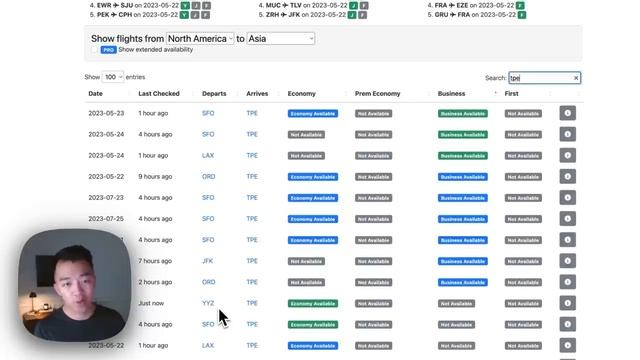Click the 'Just now' cell
The height and width of the screenshot is (360, 640).
(151, 303)
